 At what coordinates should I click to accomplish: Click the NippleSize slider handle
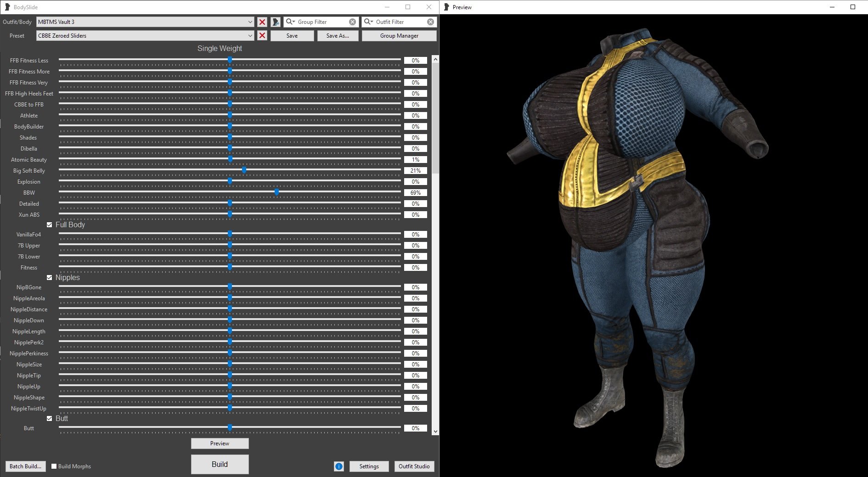click(230, 364)
